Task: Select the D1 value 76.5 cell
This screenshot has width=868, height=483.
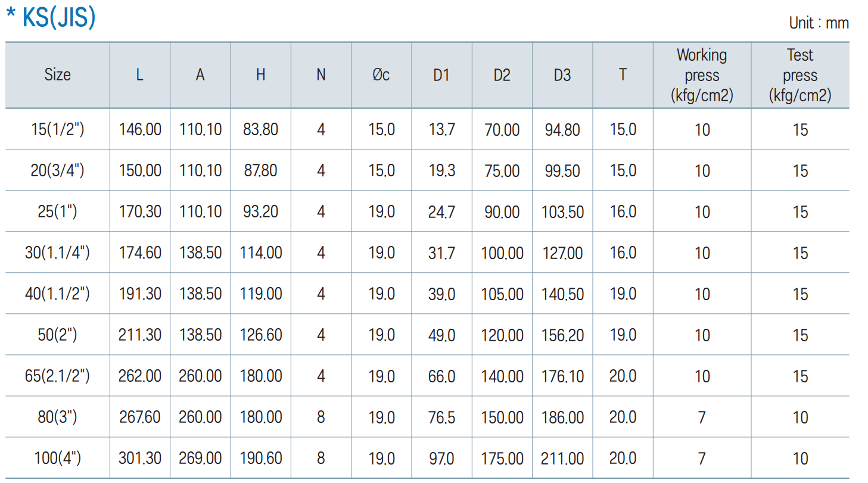Action: tap(441, 417)
